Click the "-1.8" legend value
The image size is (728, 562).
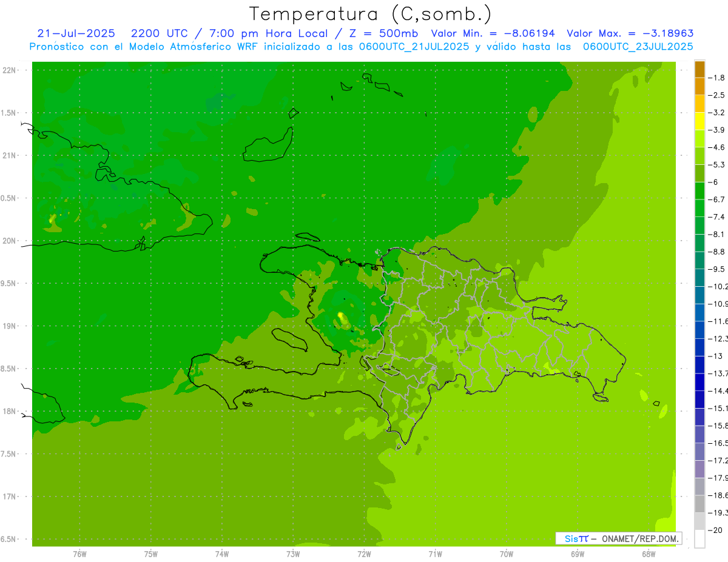[x=717, y=78]
